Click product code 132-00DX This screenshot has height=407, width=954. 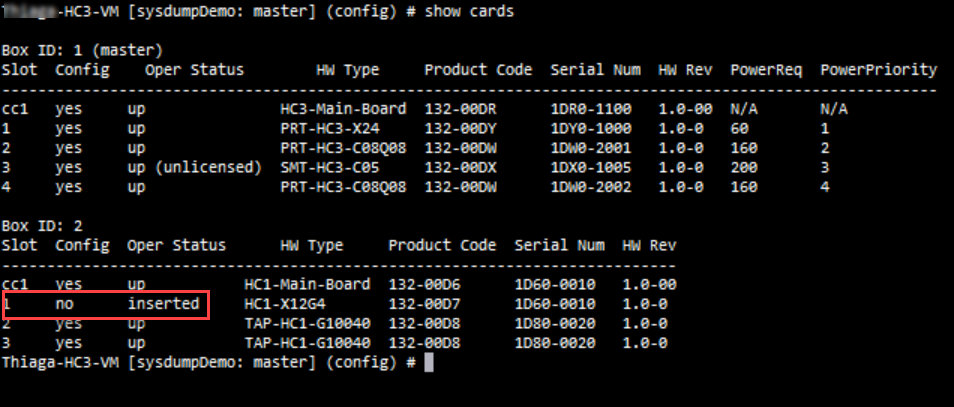point(461,167)
